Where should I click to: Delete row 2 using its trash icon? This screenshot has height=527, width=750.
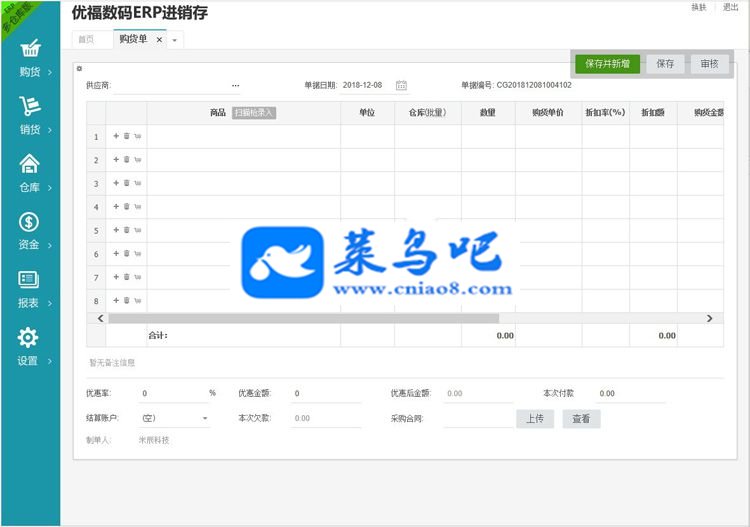pos(127,159)
